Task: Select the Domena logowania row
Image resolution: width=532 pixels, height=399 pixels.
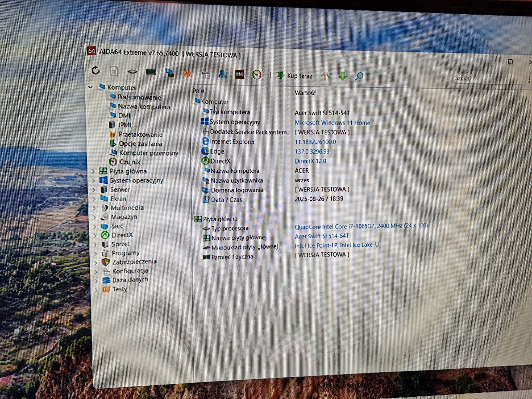Action: click(x=276, y=190)
